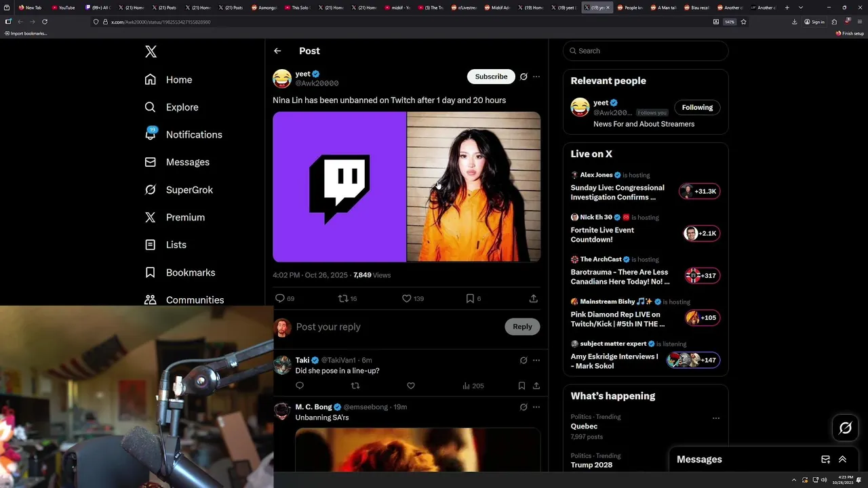Open browser downloads
The image size is (868, 488).
794,22
